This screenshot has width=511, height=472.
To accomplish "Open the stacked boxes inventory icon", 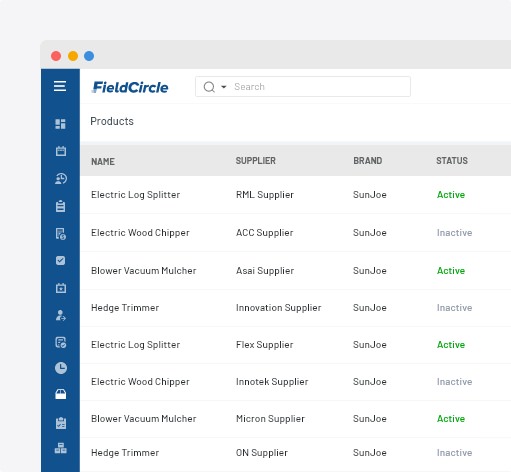I will pos(61,448).
